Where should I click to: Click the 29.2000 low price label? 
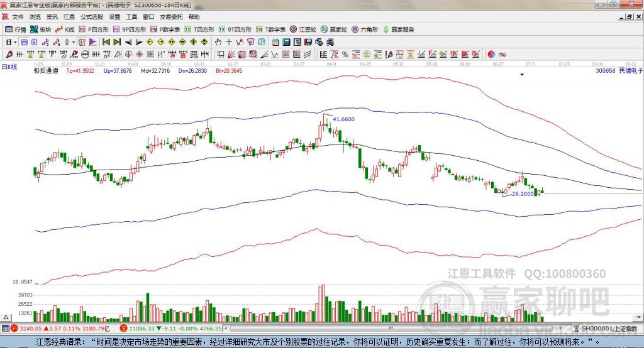(x=523, y=193)
